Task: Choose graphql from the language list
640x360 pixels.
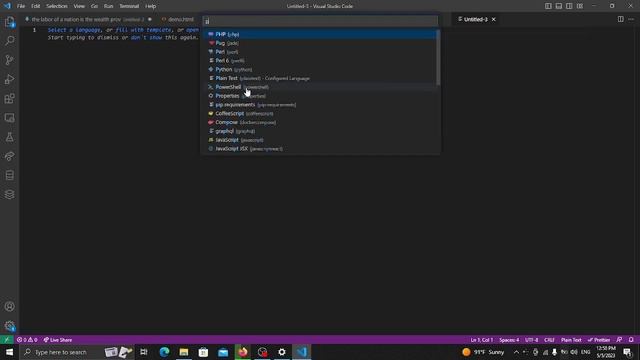Action: point(320,131)
